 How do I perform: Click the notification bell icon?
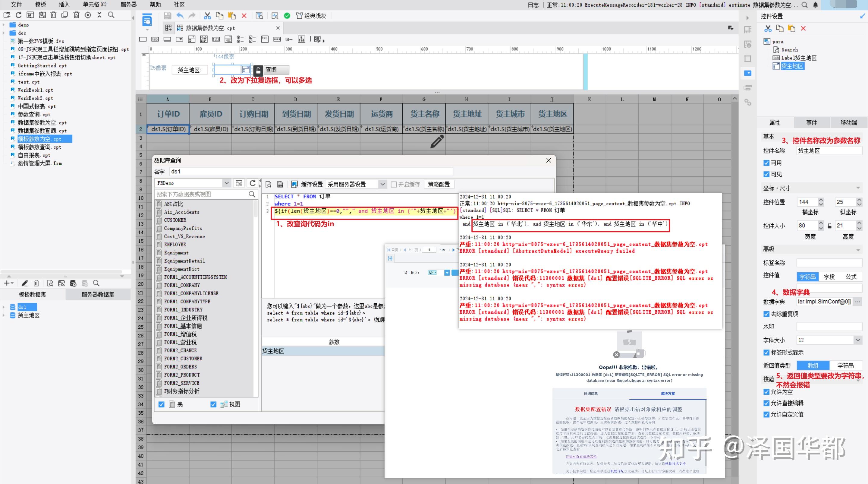(x=816, y=5)
